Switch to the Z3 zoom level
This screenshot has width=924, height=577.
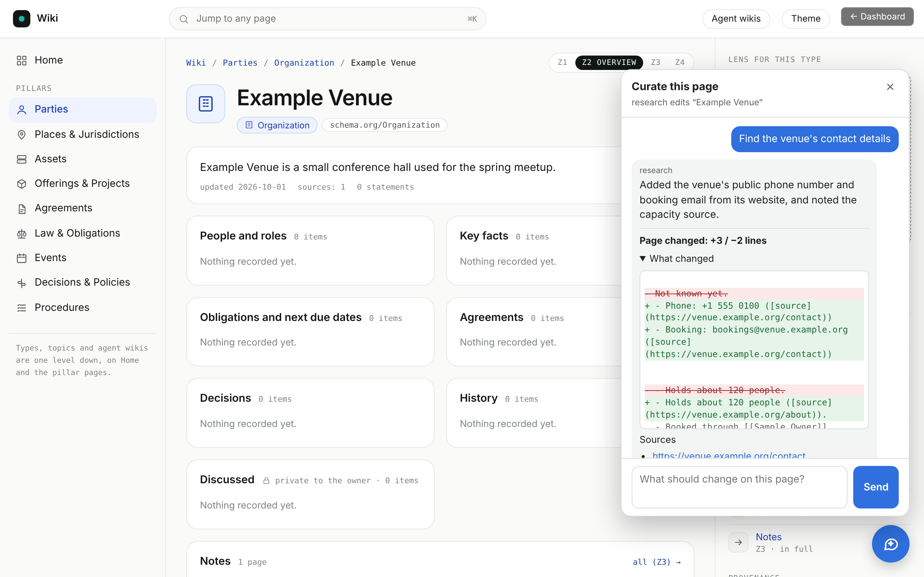[655, 62]
